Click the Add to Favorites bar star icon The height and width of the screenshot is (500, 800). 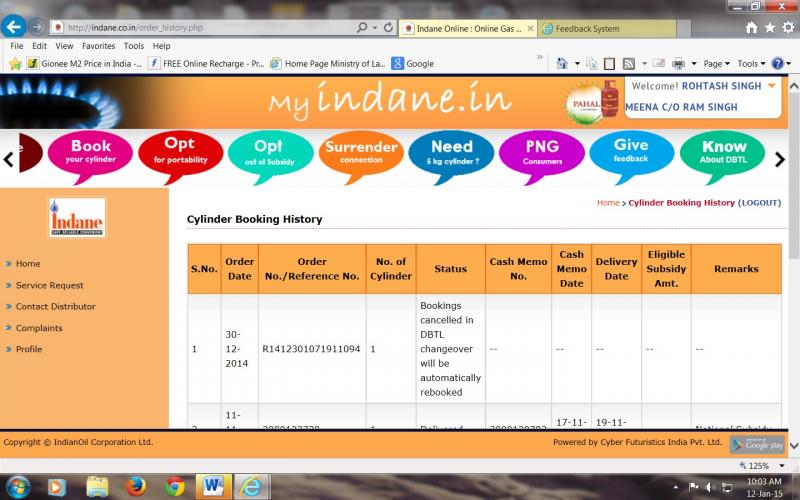click(15, 64)
